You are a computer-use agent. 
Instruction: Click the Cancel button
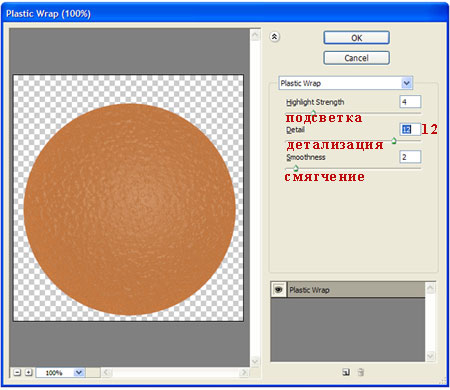pyautogui.click(x=356, y=58)
